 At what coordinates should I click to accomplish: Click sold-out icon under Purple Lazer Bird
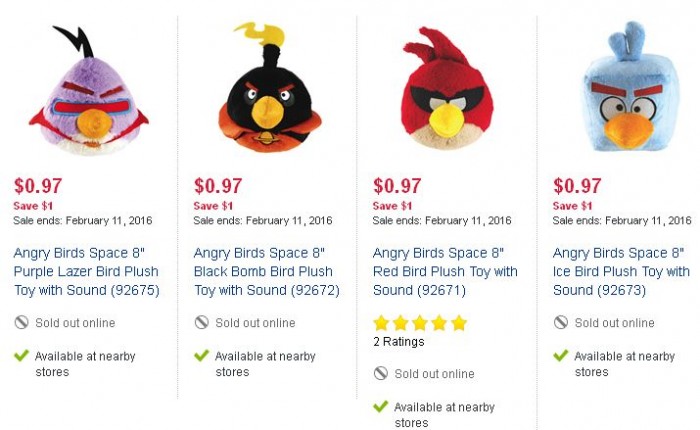coord(21,322)
